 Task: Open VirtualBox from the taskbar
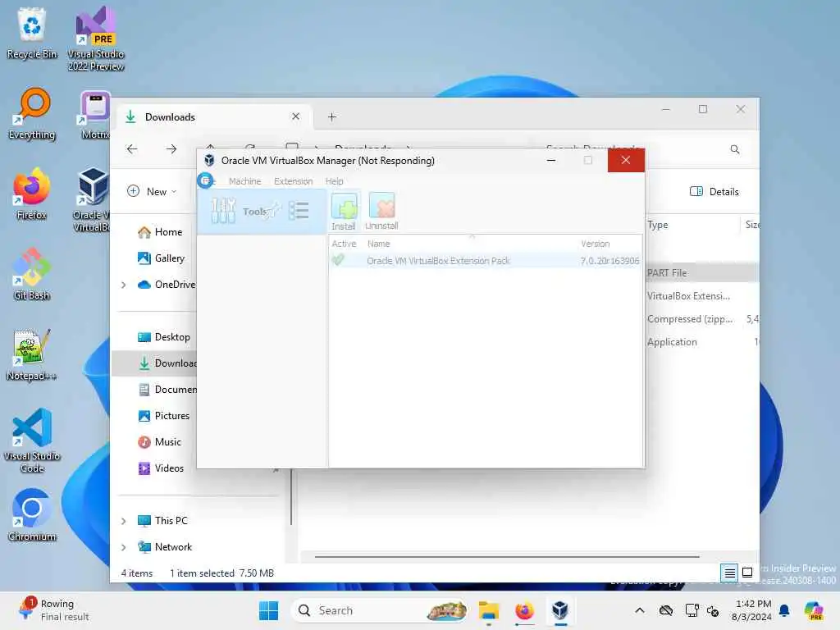[x=560, y=610]
